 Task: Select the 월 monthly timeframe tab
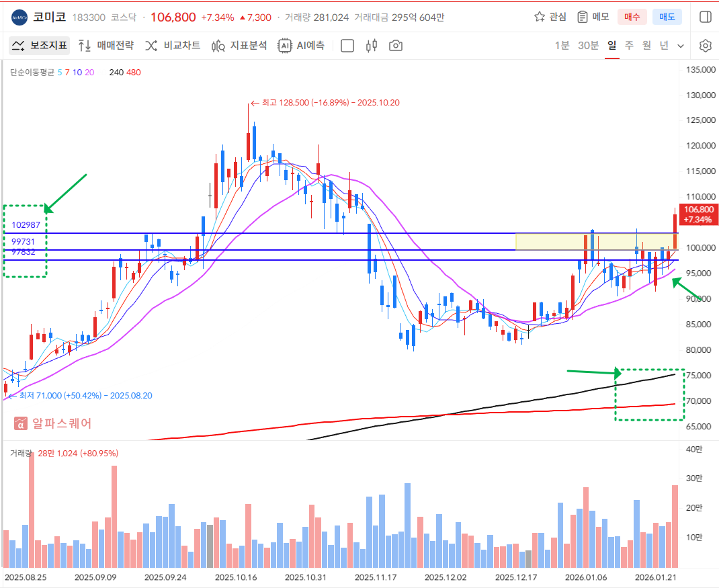[x=646, y=46]
